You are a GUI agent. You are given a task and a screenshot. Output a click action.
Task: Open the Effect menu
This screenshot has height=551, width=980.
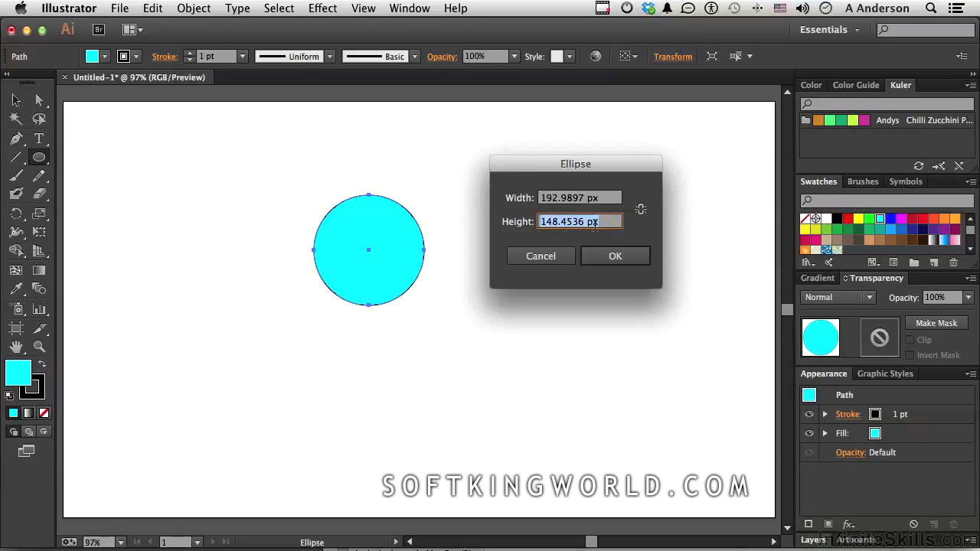(322, 8)
